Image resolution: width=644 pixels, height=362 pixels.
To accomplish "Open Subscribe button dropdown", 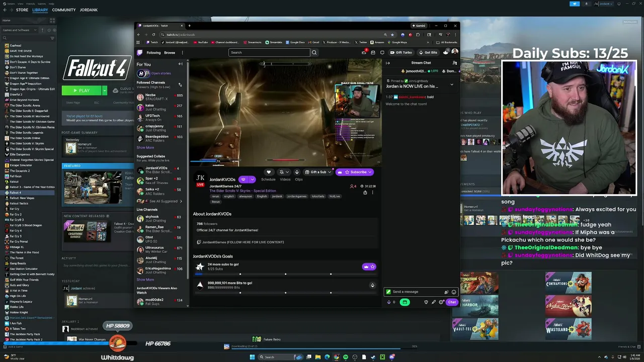I will pyautogui.click(x=370, y=172).
